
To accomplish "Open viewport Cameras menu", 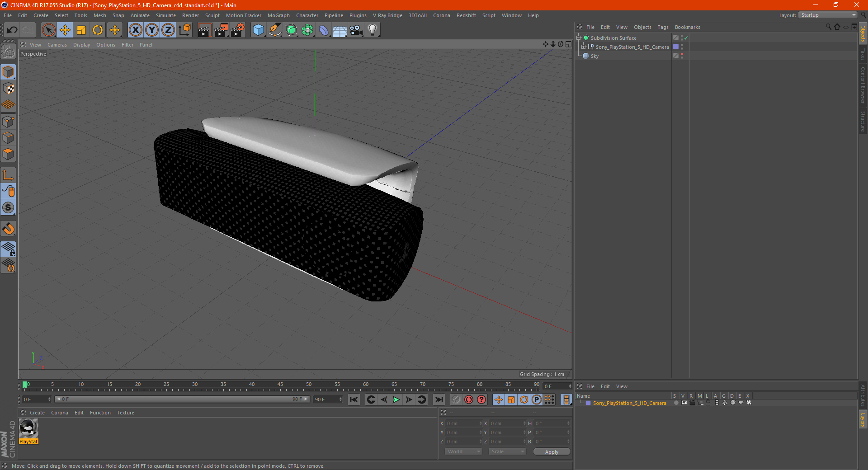I will click(57, 45).
